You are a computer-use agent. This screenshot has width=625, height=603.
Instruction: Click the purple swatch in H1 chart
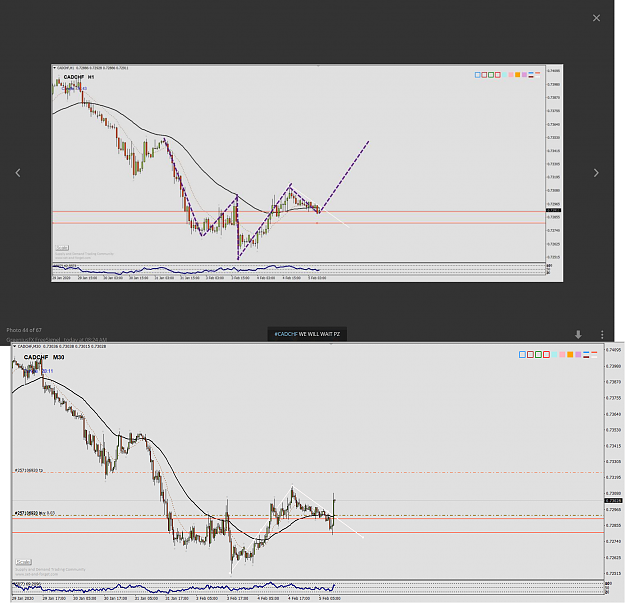pyautogui.click(x=524, y=75)
